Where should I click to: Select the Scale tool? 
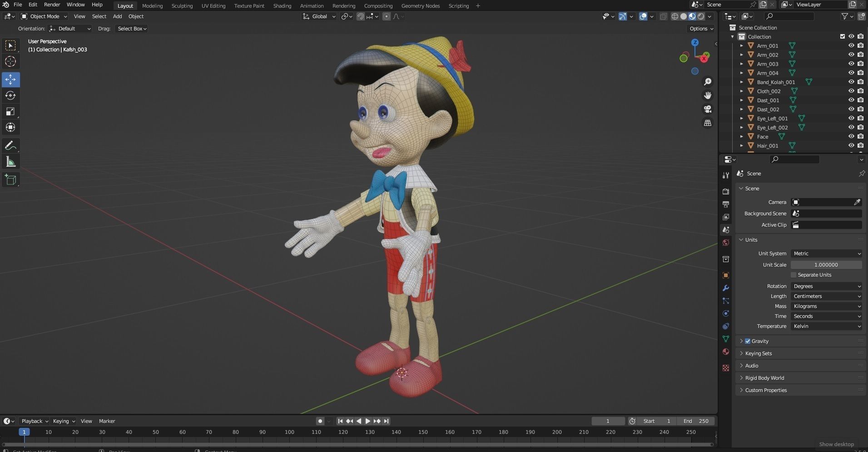10,111
